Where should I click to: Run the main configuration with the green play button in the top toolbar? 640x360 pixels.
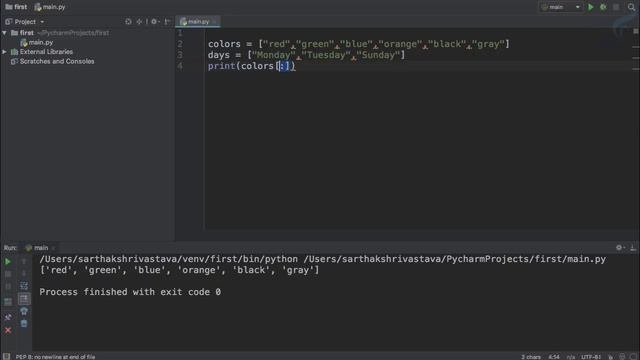591,7
